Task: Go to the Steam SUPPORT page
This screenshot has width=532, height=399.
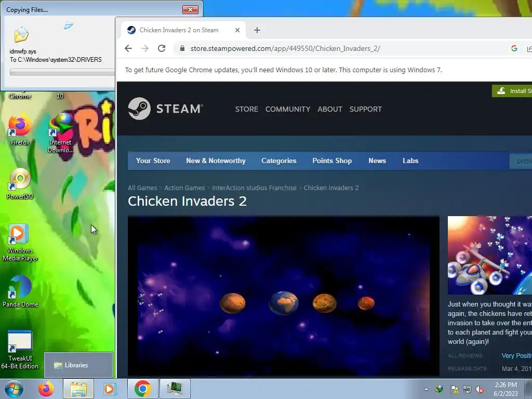Action: 365,109
